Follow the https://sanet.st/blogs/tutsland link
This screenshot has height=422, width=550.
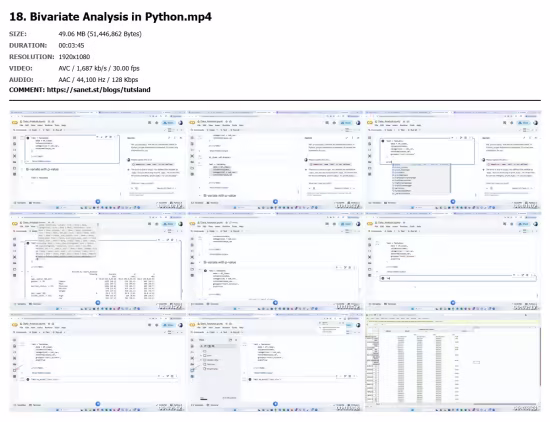(x=99, y=90)
